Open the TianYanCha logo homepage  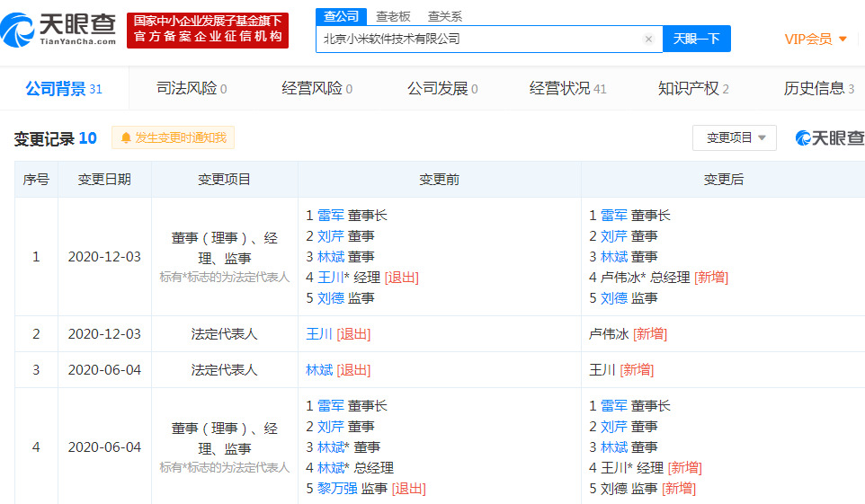58,30
